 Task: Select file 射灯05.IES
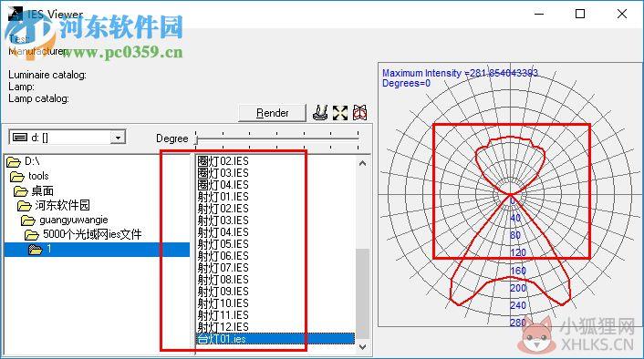(223, 244)
